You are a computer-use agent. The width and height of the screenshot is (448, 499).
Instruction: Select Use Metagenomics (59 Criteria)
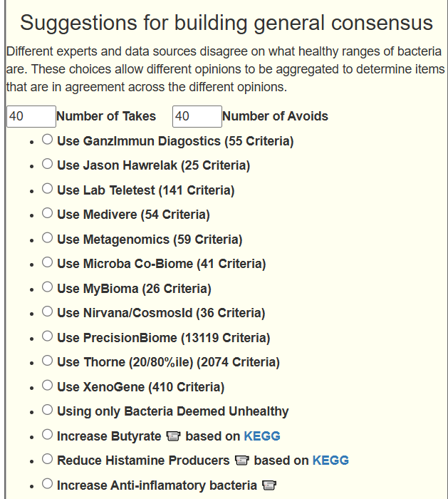coord(47,238)
